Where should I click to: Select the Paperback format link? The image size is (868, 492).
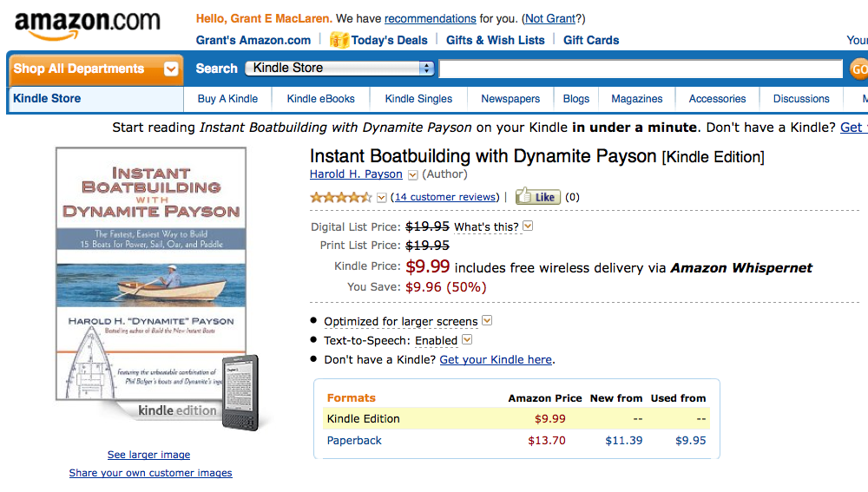pyautogui.click(x=354, y=440)
